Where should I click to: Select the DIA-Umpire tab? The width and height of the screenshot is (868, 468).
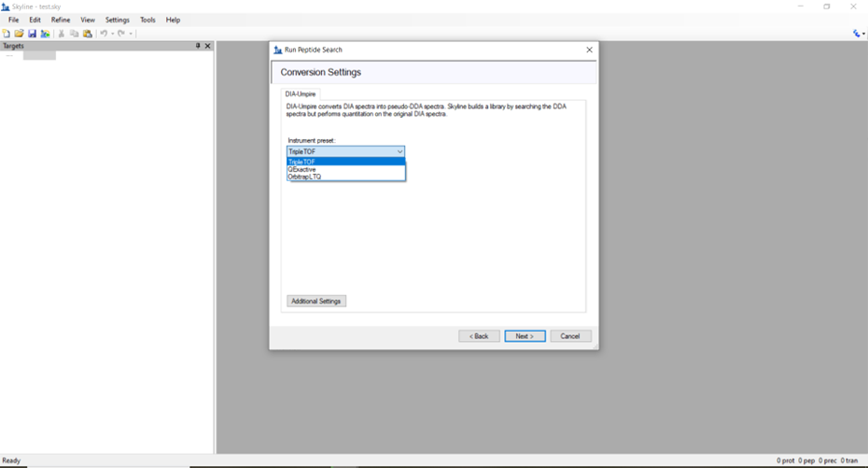[300, 94]
